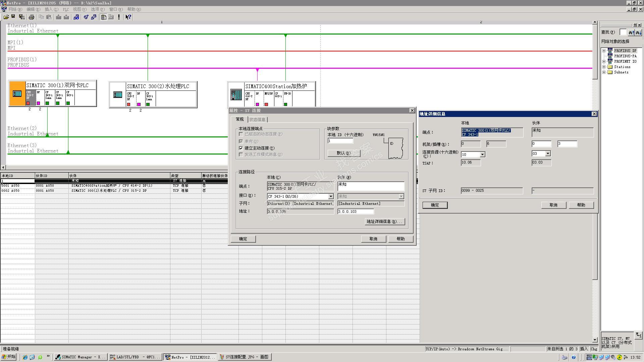Click the context help arrow icon
The height and width of the screenshot is (362, 644).
point(128,17)
